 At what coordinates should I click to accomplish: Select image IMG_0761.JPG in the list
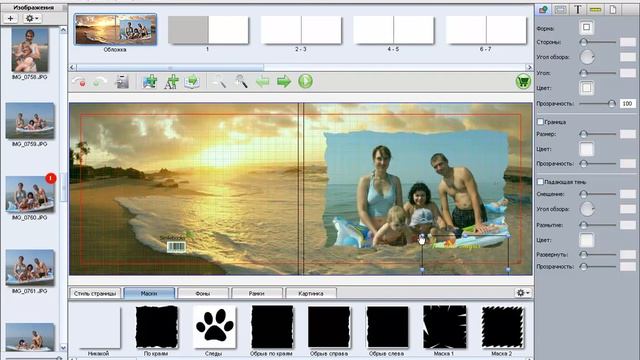30,267
